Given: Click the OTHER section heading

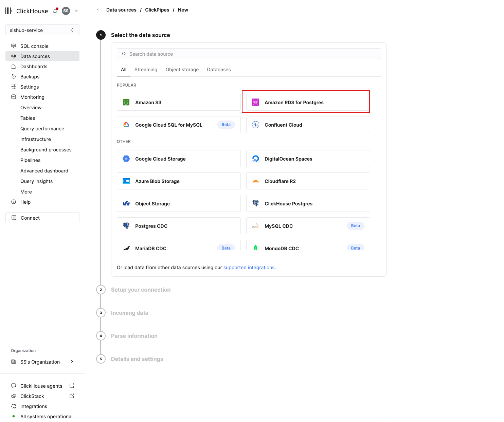Looking at the screenshot, I should point(124,141).
